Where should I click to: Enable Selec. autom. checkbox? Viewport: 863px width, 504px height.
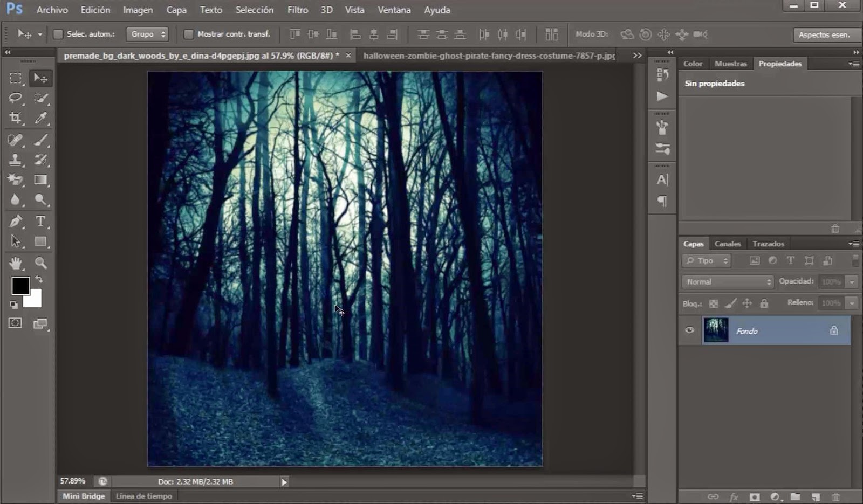[58, 34]
